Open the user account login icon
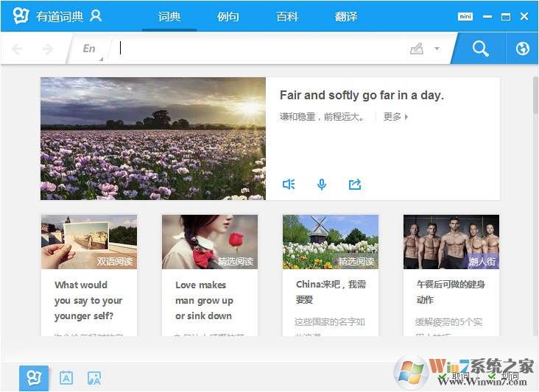Image resolution: width=539 pixels, height=392 pixels. [96, 15]
